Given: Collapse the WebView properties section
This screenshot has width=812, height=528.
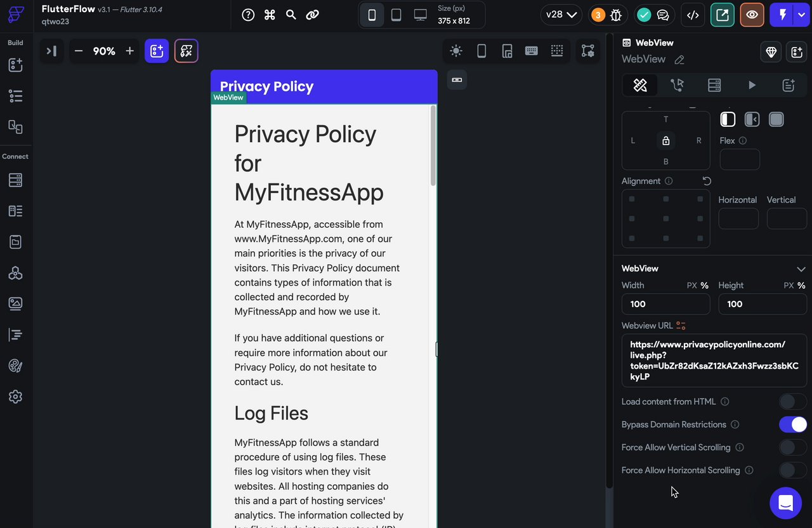Looking at the screenshot, I should pyautogui.click(x=801, y=269).
